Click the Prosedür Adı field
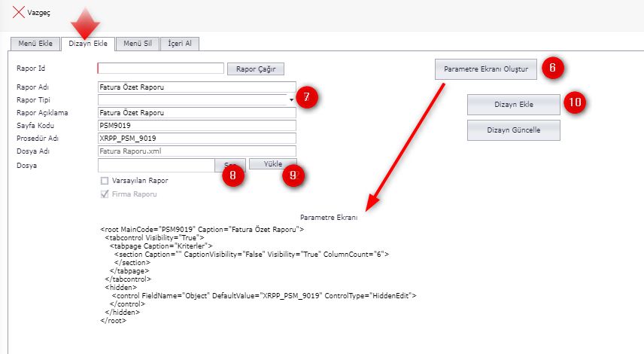 click(x=196, y=138)
